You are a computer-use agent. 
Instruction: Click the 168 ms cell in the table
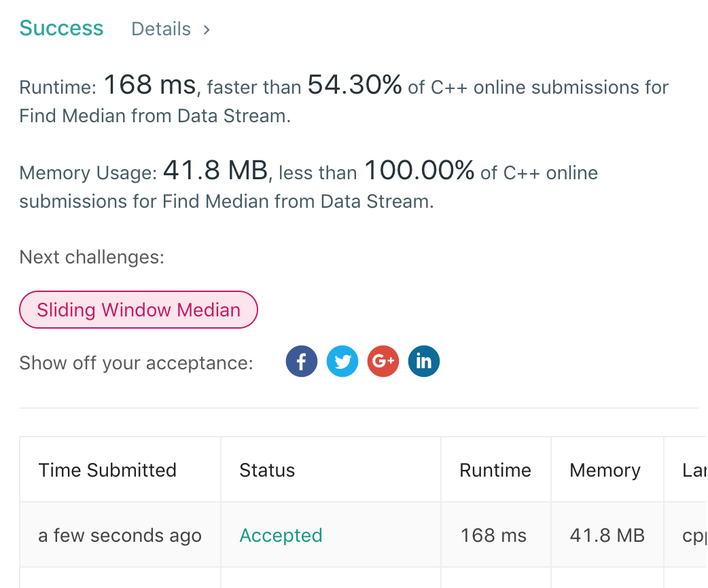pos(493,535)
